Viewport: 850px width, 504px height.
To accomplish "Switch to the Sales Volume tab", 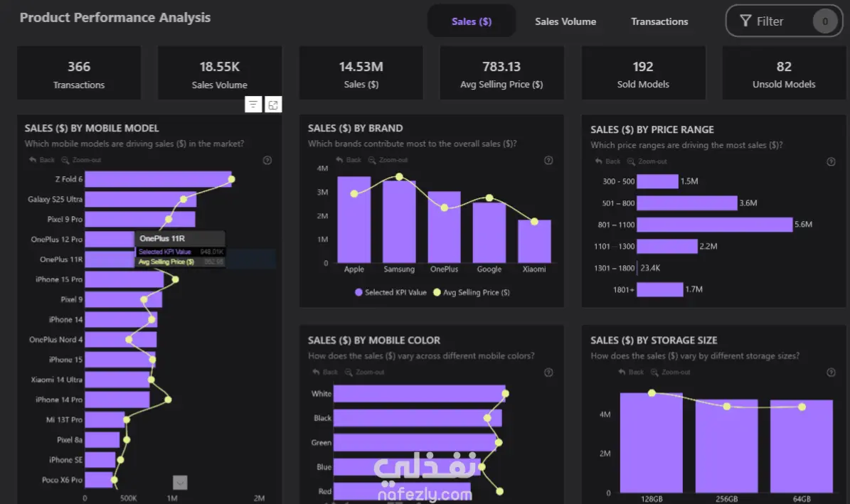I will pos(565,21).
